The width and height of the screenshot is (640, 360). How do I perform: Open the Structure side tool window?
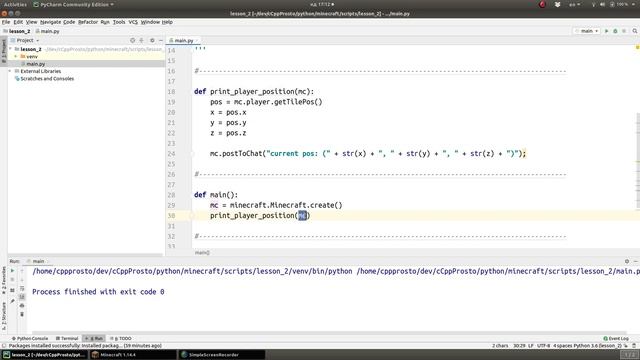pyautogui.click(x=4, y=316)
